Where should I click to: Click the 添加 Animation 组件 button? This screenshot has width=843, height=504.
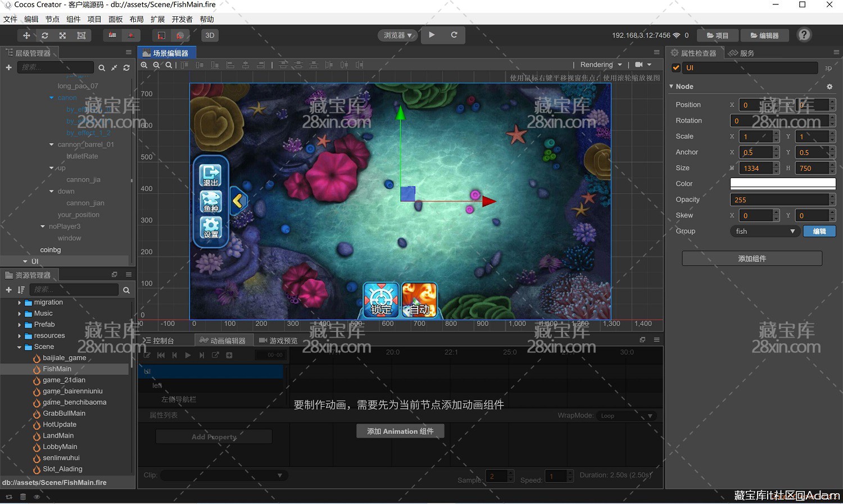click(x=400, y=431)
